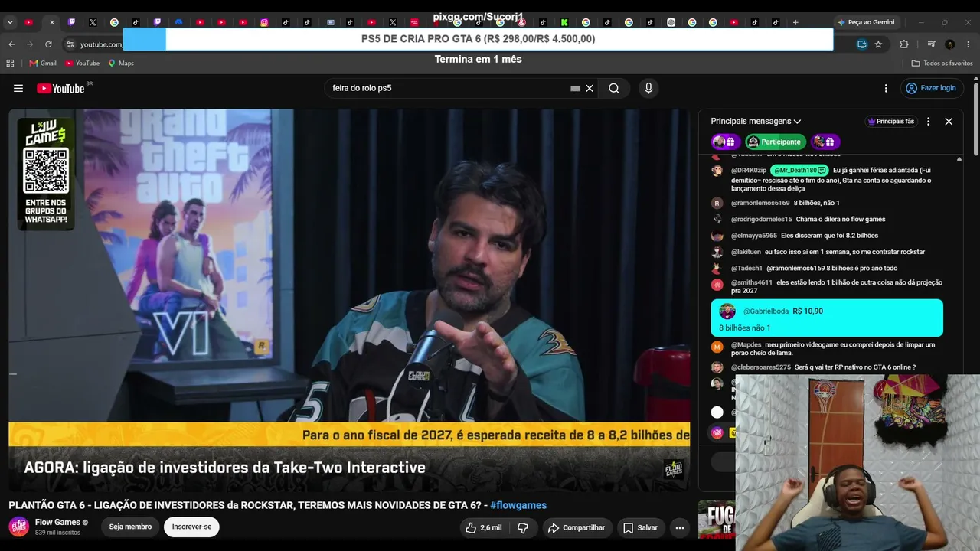Open the browser extensions puzzle icon
Viewport: 980px width, 551px height.
904,44
